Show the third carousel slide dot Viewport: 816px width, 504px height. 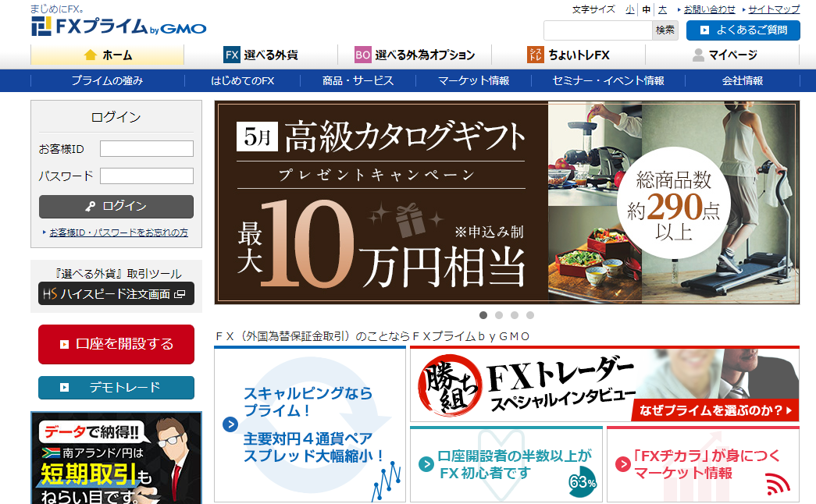(515, 315)
